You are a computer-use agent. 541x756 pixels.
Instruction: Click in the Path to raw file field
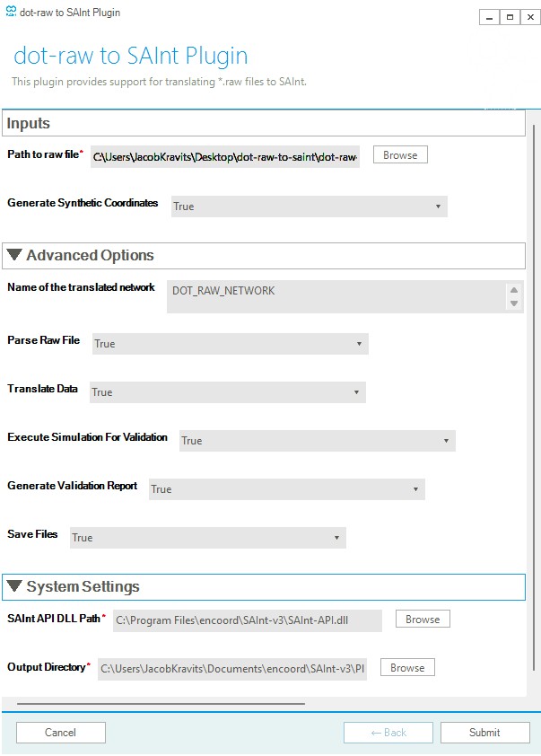tap(224, 157)
